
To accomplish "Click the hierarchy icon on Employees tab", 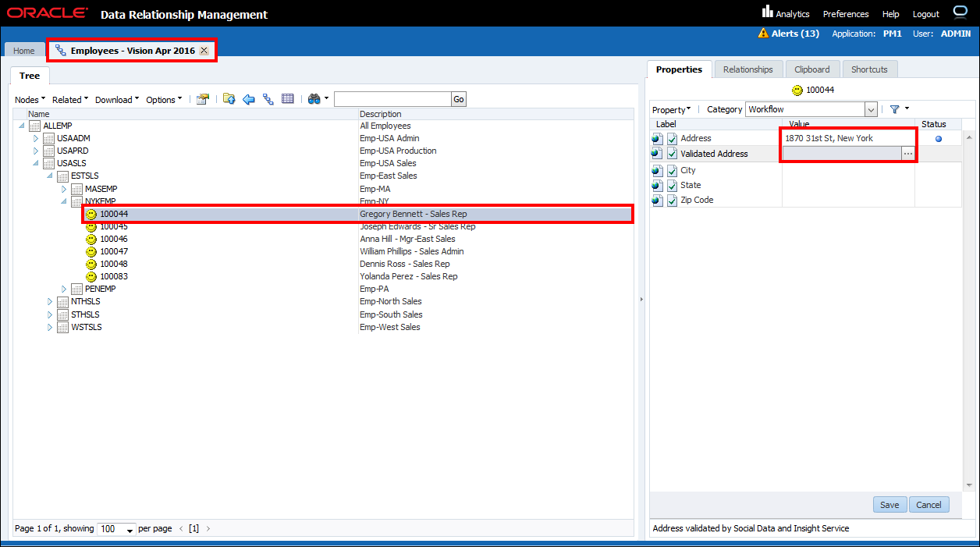I will click(61, 50).
